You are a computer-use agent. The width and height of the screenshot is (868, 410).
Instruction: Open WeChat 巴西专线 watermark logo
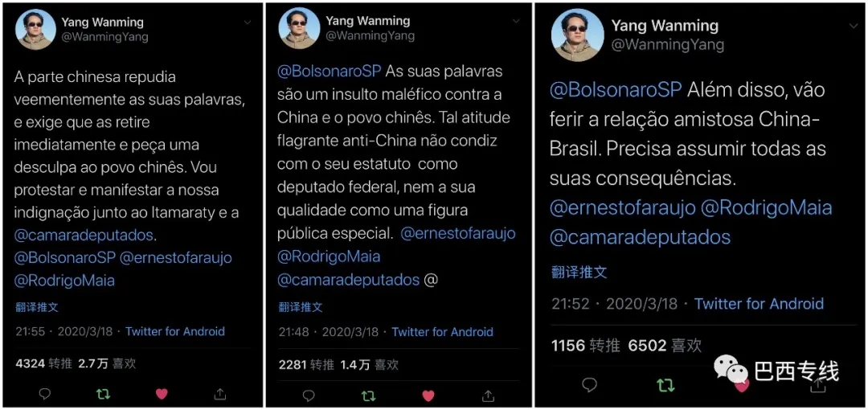(730, 370)
